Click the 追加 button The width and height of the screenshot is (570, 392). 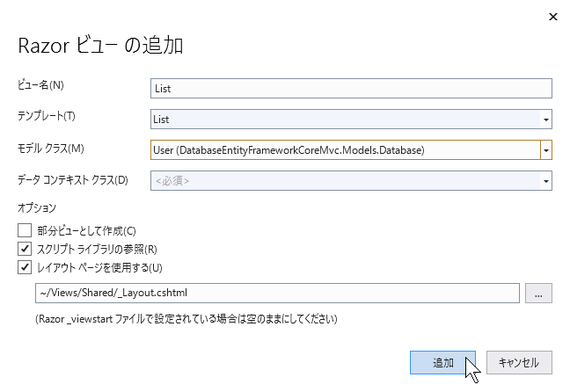pyautogui.click(x=442, y=363)
